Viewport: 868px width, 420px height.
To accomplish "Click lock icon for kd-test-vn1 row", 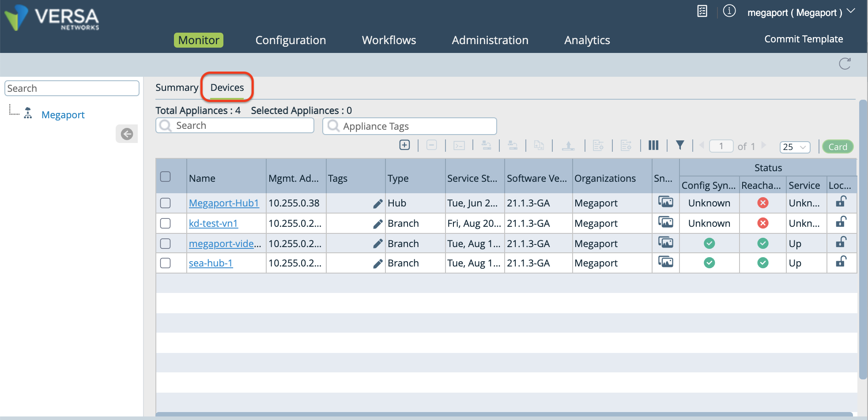I will coord(841,222).
